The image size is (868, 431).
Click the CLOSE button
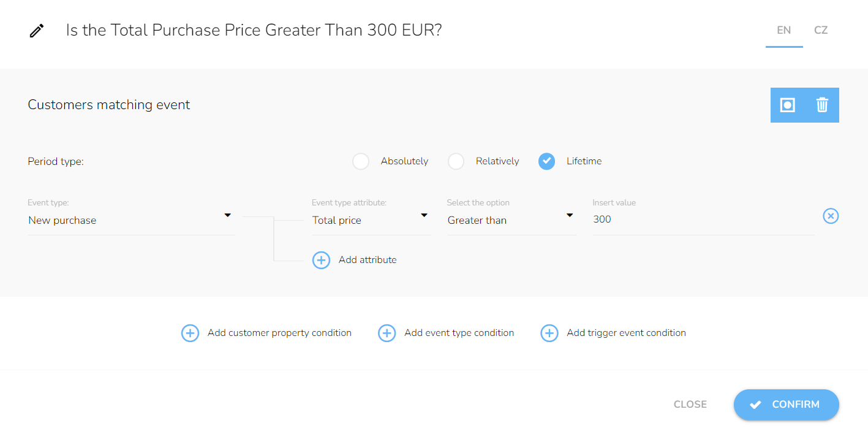point(690,405)
